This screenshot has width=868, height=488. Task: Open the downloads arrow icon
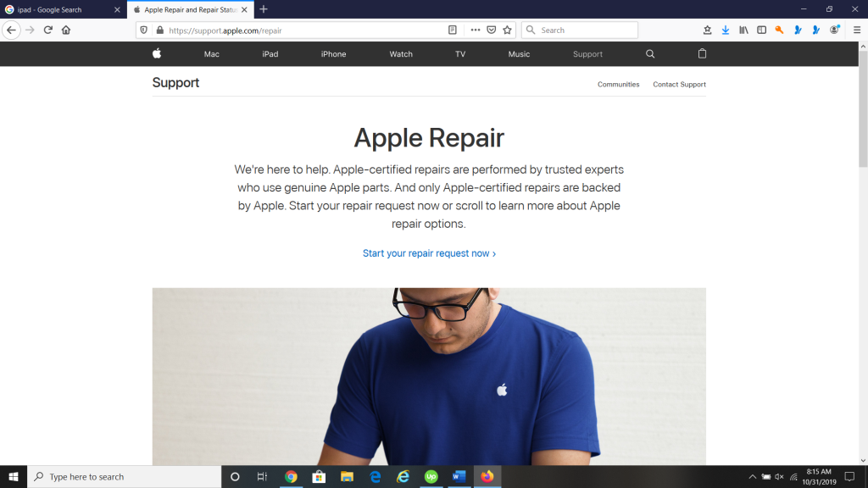(726, 30)
